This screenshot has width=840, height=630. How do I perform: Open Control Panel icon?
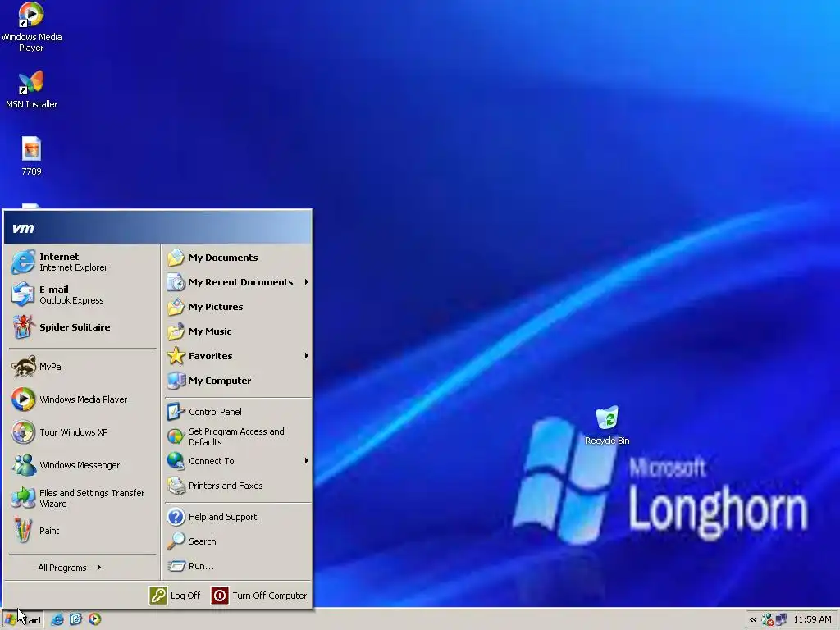tap(176, 412)
